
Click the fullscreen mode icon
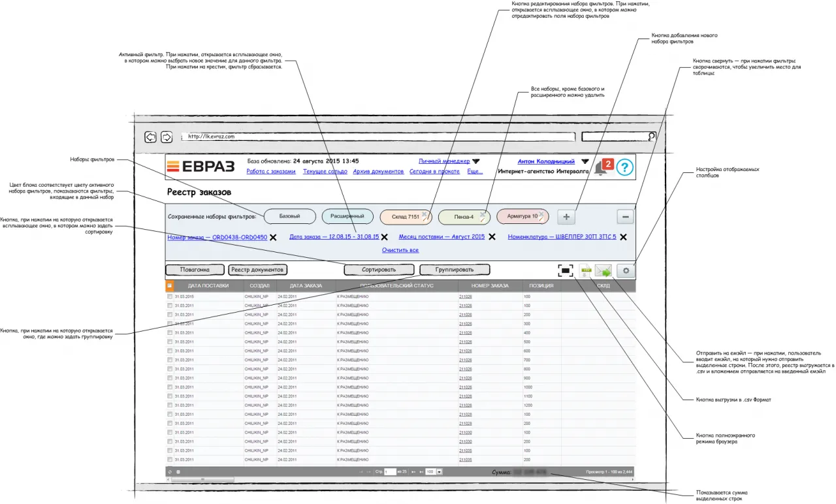coord(566,270)
